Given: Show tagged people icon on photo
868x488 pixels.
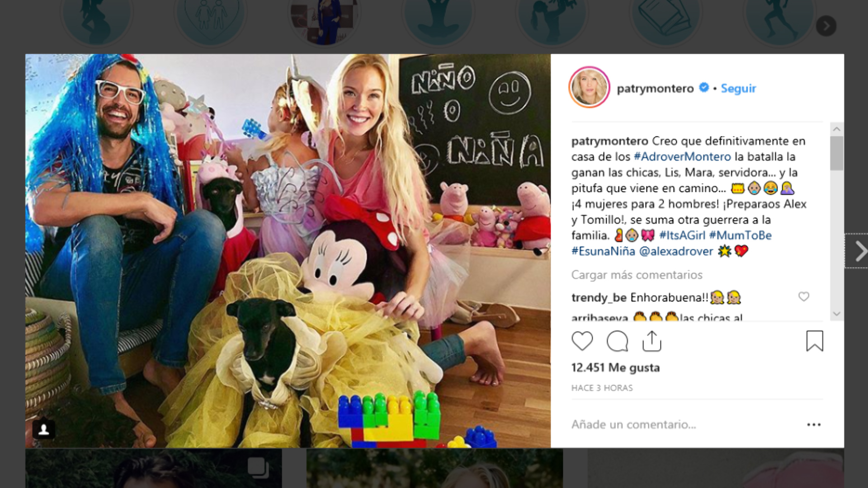Looking at the screenshot, I should 44,429.
